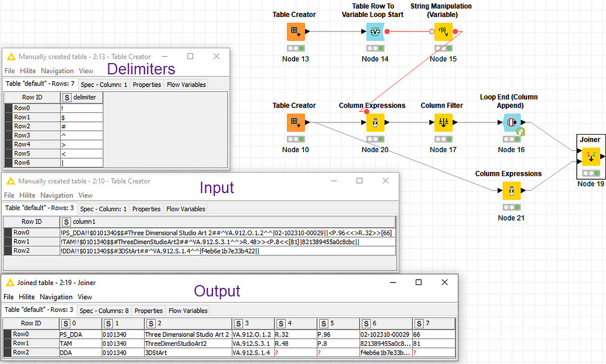Click the status light under Node 14
Viewport: 606px width, 364px height.
(x=375, y=48)
